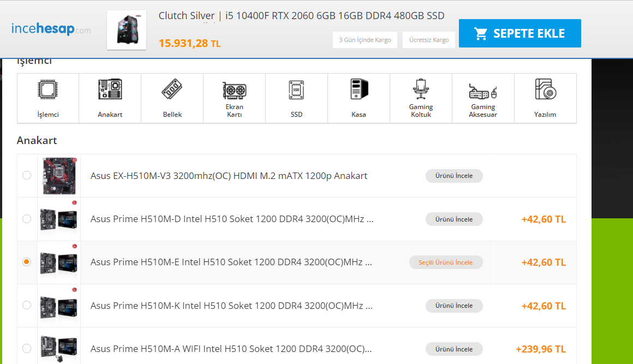This screenshot has width=633, height=364.
Task: Select Asus Prime H510M-E radio button
Action: click(x=27, y=262)
